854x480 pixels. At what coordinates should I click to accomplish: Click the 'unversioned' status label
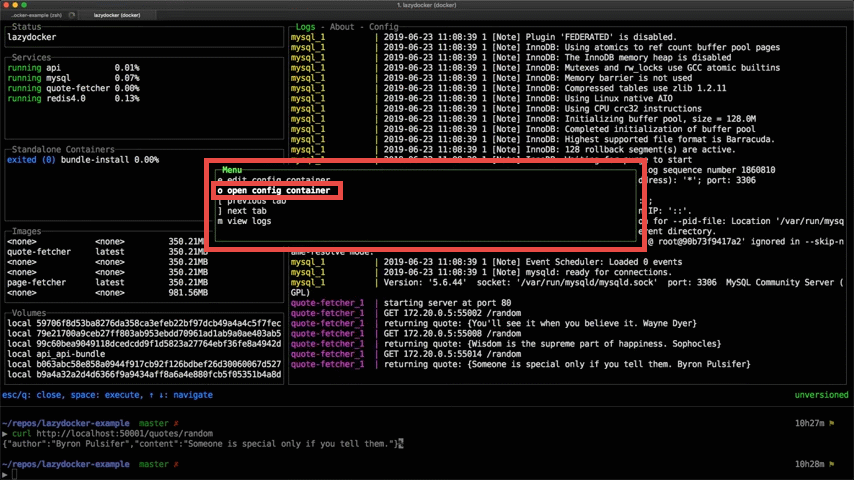pos(820,395)
